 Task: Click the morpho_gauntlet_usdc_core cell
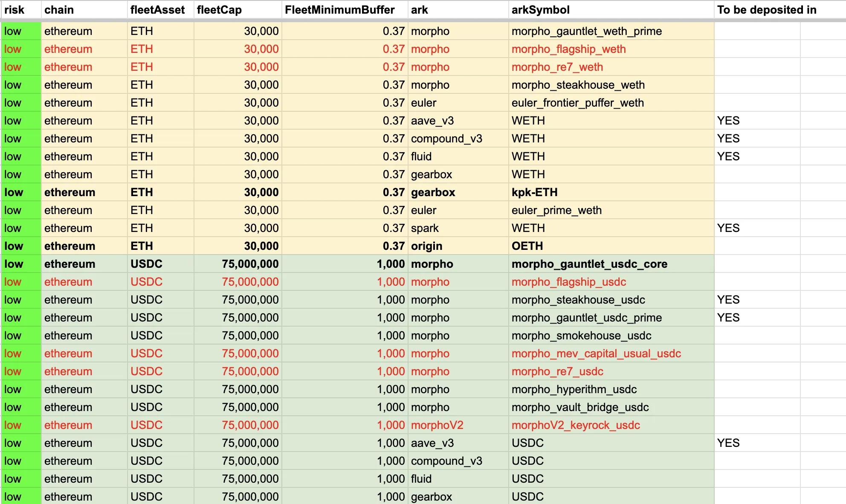(589, 264)
